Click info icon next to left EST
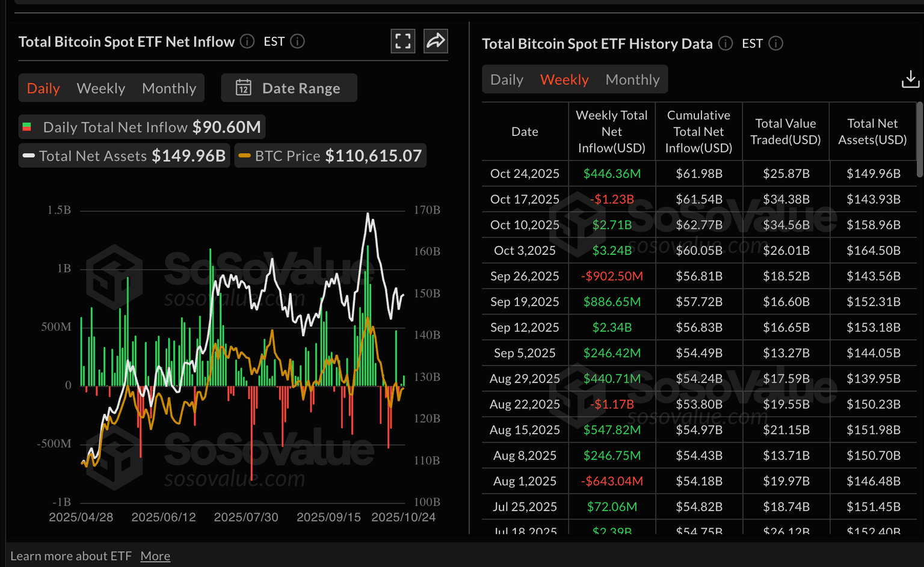The height and width of the screenshot is (567, 924). click(298, 41)
